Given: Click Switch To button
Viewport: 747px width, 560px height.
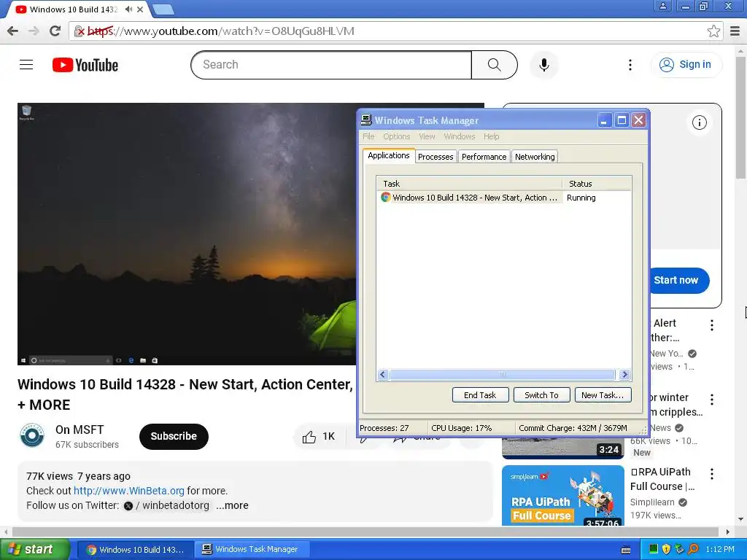Looking at the screenshot, I should [x=542, y=395].
